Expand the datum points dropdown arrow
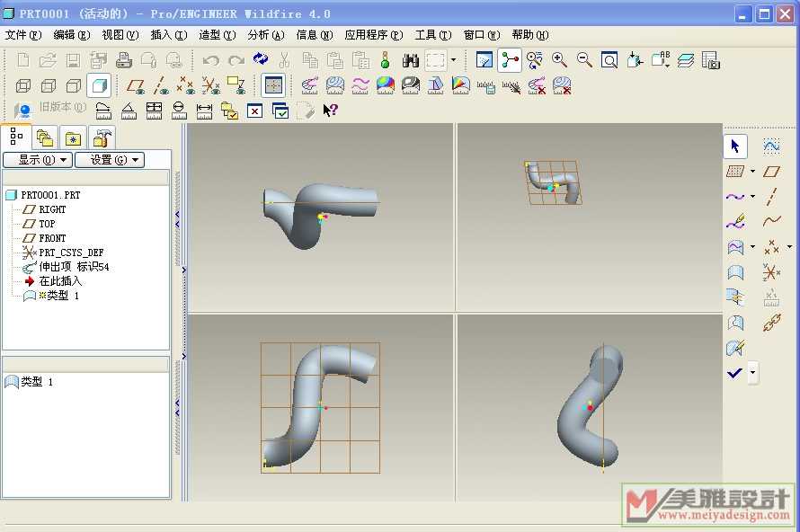Viewport: 800px width, 532px height. (x=789, y=247)
